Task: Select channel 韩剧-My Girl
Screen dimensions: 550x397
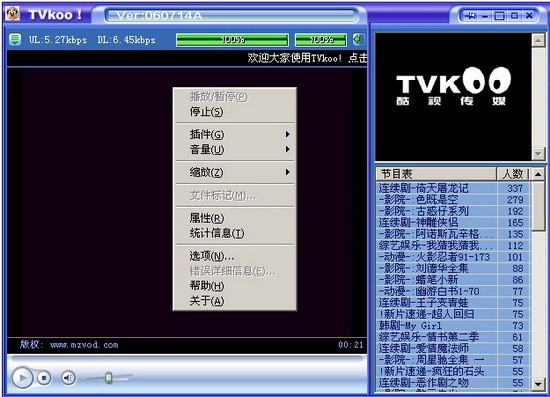Action: click(x=454, y=325)
